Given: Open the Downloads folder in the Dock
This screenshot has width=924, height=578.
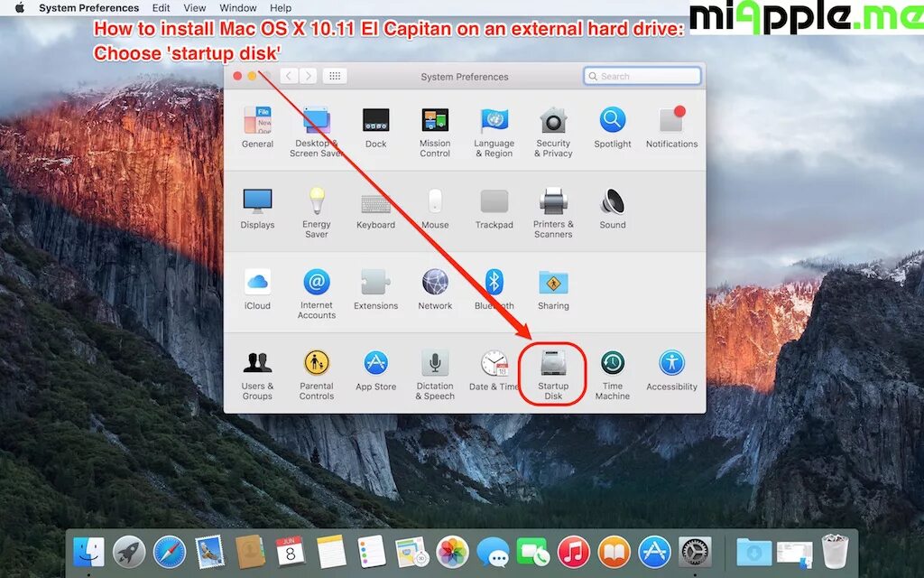Looking at the screenshot, I should [x=753, y=553].
